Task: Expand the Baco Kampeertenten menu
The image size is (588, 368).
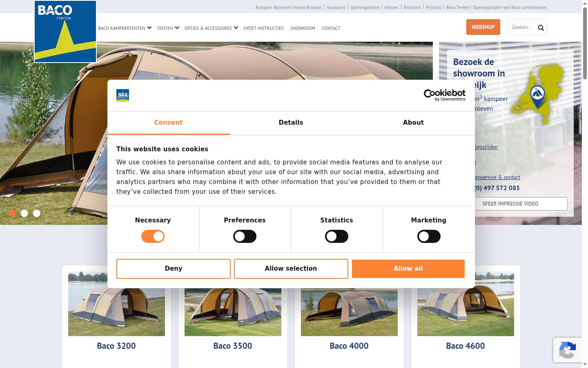Action: tap(125, 28)
